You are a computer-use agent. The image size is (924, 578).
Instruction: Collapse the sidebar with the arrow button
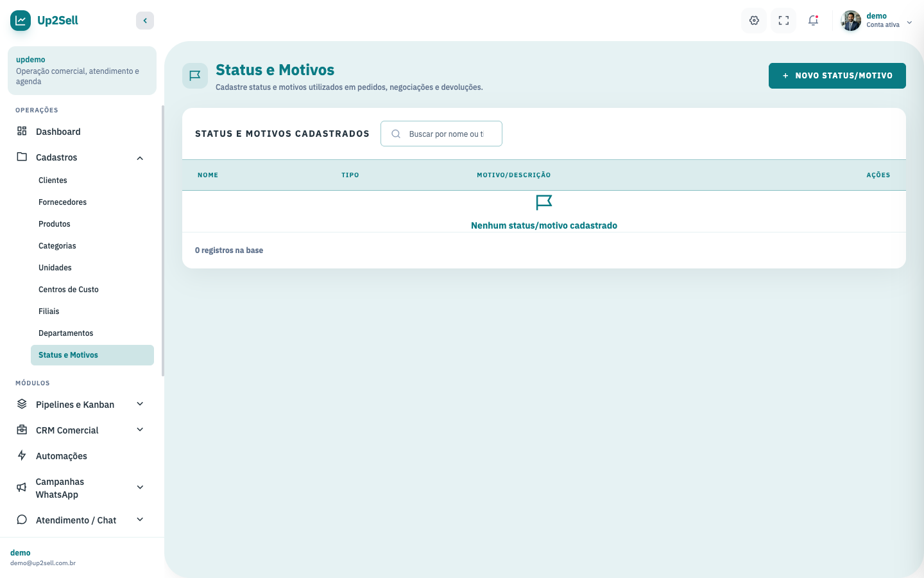click(x=145, y=21)
